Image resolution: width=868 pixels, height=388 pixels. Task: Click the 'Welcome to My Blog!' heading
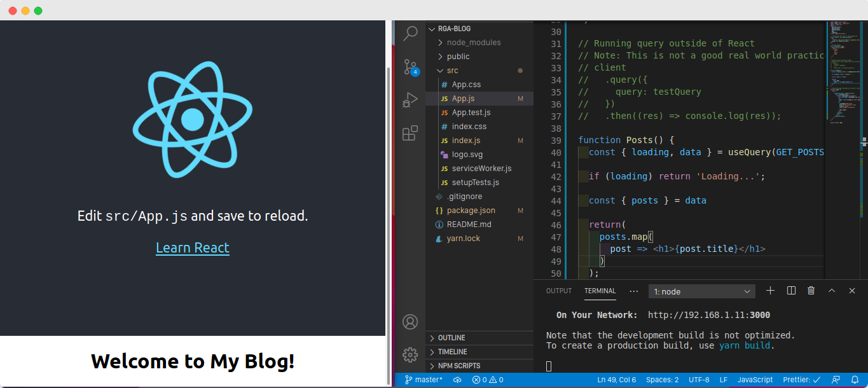pos(193,361)
